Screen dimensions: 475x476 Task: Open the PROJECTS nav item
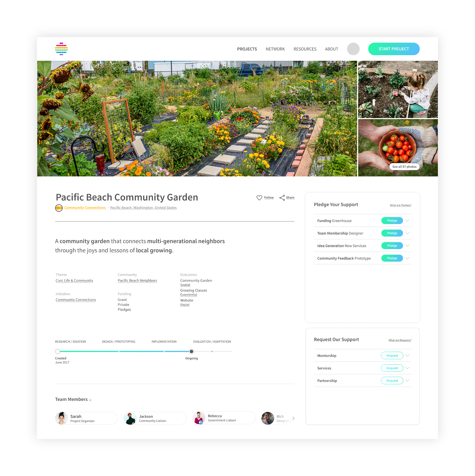tap(247, 49)
